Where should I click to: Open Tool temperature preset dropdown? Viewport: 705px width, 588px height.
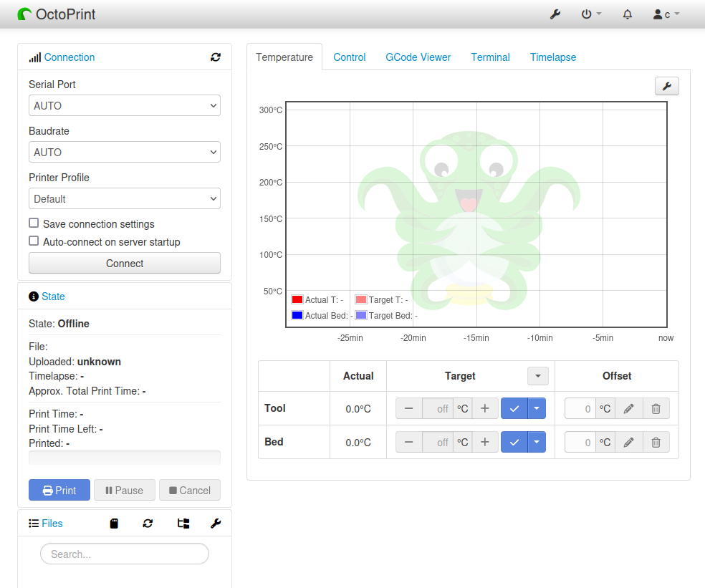537,408
